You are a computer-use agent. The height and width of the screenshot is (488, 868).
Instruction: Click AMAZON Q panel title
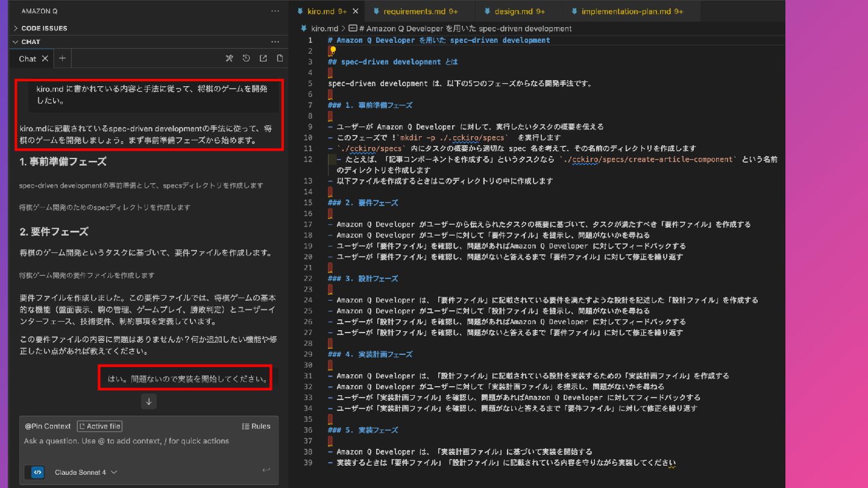coord(40,11)
